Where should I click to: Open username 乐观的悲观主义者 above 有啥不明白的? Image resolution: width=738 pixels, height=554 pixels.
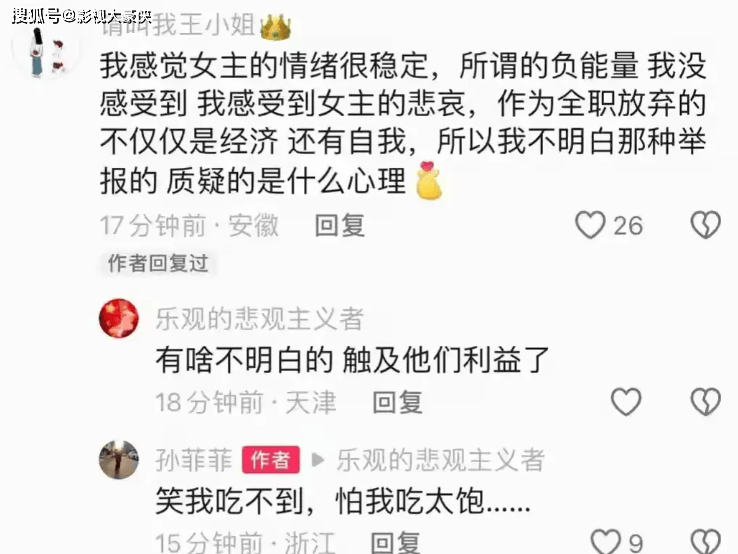point(259,319)
